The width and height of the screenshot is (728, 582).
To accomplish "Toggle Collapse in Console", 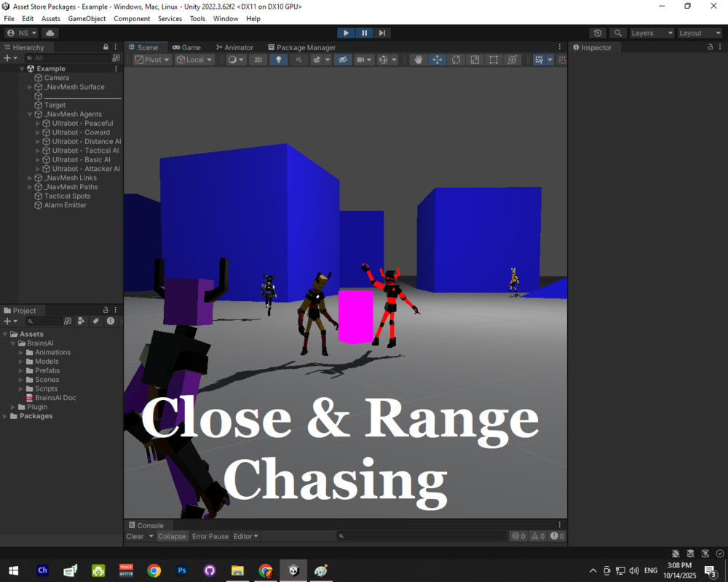I will point(172,536).
